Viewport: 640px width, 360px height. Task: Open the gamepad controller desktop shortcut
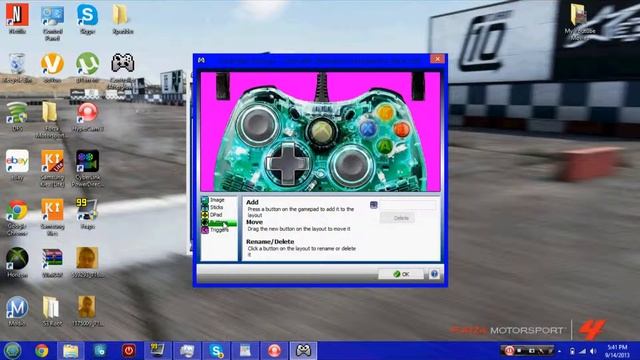122,71
